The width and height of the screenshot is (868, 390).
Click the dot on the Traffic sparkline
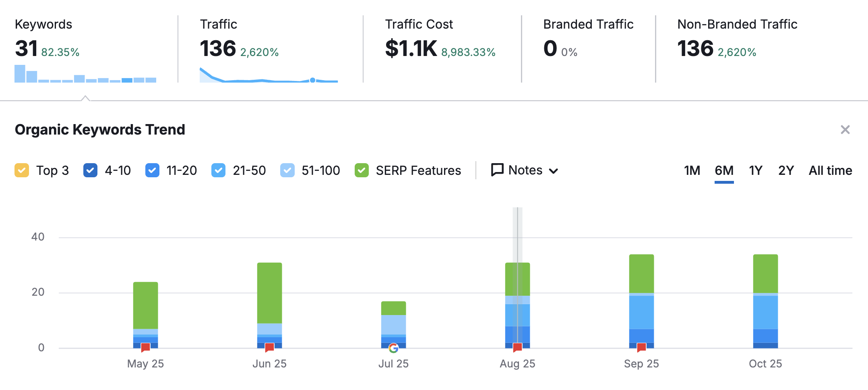[x=312, y=80]
